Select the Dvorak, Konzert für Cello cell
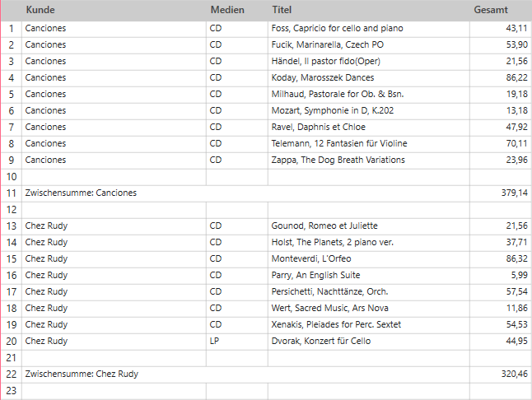Viewport: 532px width, 400px height. [321, 342]
